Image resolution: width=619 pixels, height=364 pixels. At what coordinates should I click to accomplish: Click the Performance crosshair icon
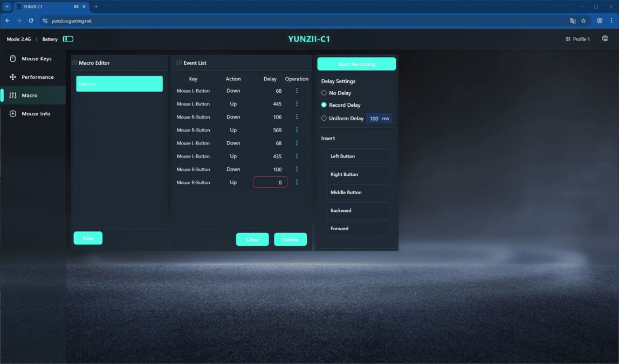(x=12, y=77)
